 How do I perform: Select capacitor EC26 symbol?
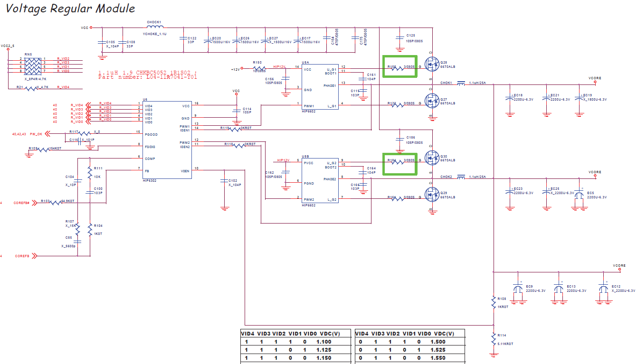pyautogui.click(x=237, y=41)
